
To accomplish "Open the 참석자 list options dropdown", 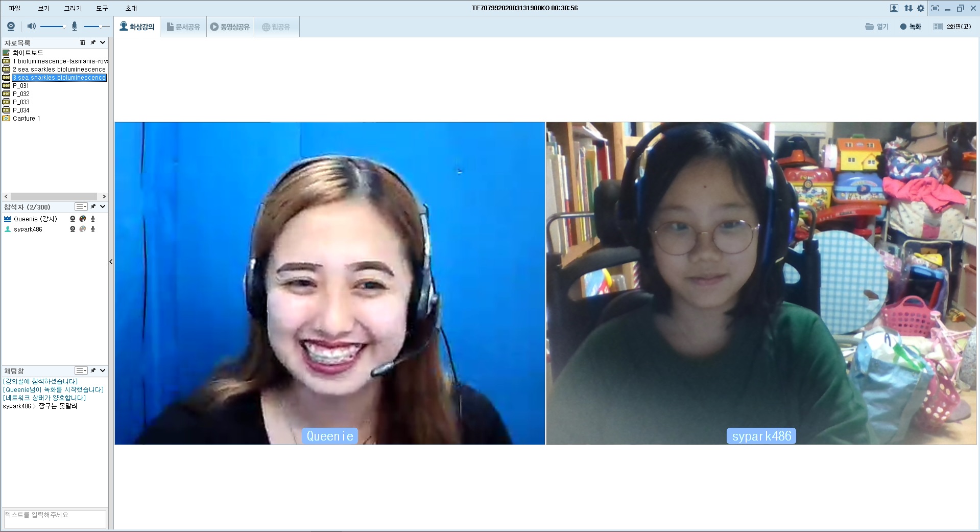I will pyautogui.click(x=81, y=206).
